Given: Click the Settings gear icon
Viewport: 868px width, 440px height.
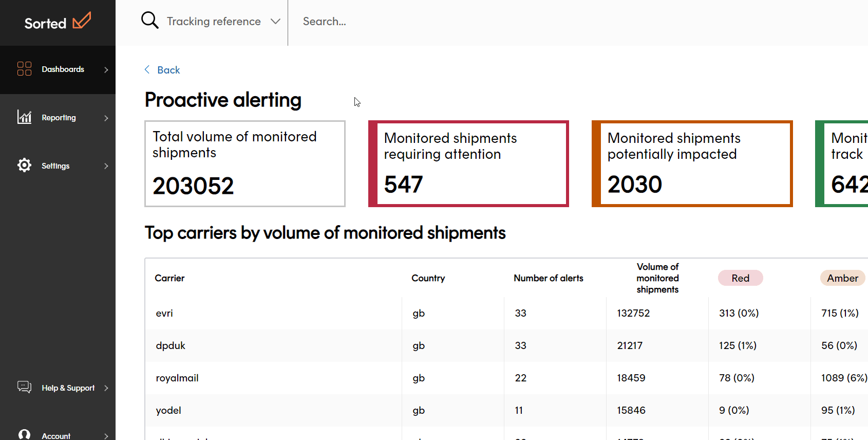Looking at the screenshot, I should (x=24, y=165).
